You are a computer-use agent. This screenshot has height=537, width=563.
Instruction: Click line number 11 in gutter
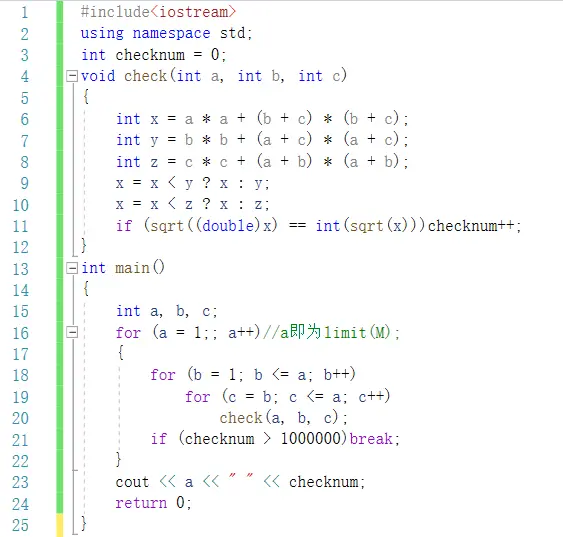[20, 226]
